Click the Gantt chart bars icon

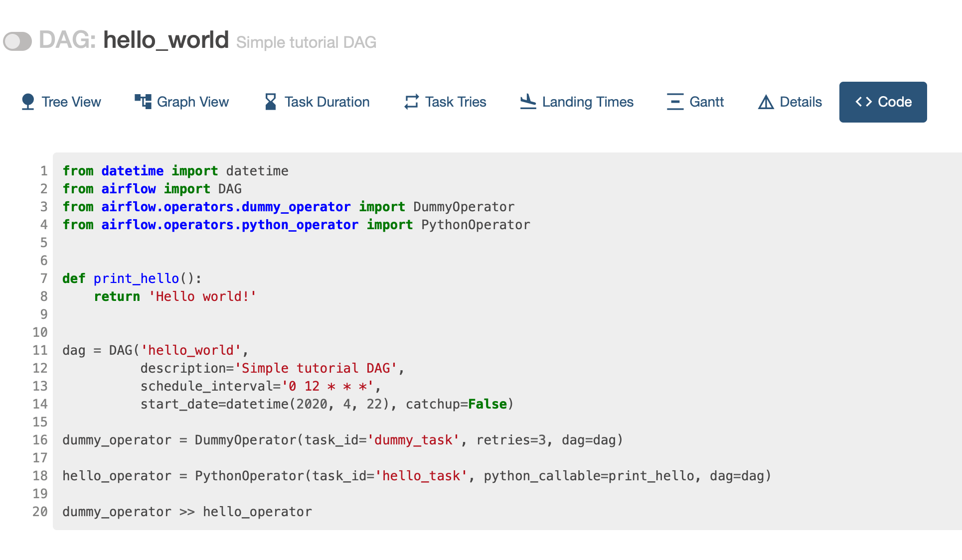[675, 102]
